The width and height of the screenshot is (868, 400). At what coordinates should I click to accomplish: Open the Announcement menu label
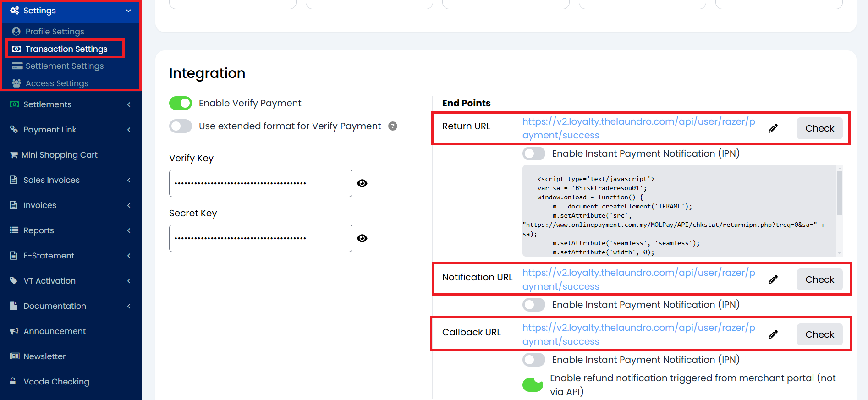pos(55,331)
